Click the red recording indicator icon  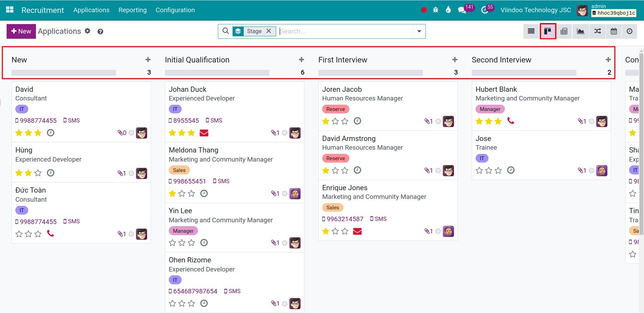click(x=424, y=10)
